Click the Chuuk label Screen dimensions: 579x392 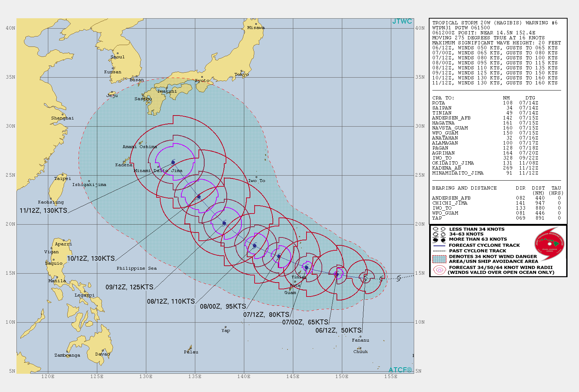tap(360, 352)
